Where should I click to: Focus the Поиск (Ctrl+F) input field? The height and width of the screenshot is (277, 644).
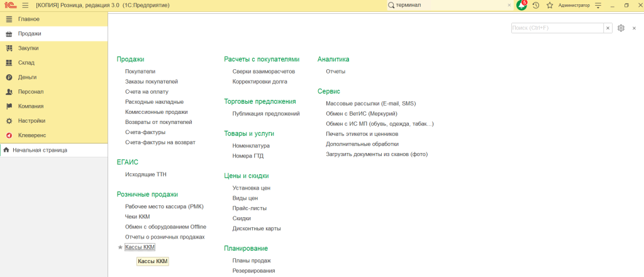point(557,28)
